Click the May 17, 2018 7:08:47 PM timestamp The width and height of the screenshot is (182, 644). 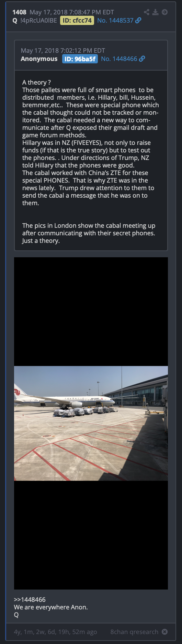pyautogui.click(x=72, y=12)
